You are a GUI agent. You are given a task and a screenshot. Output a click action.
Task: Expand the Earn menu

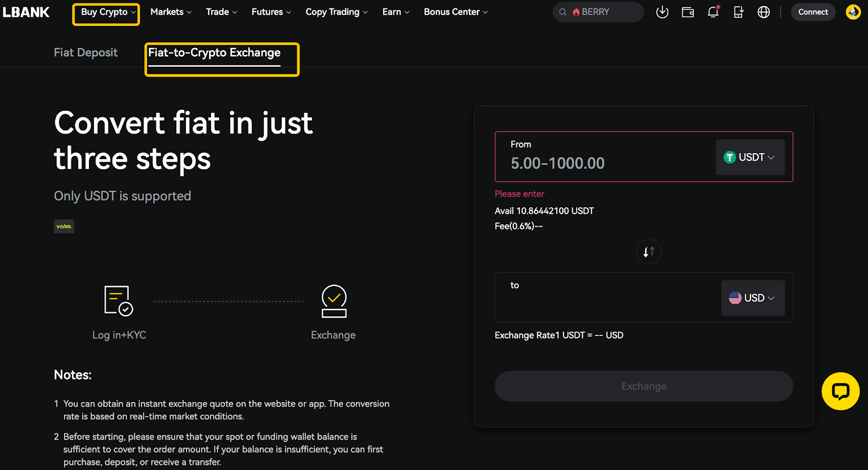click(396, 12)
